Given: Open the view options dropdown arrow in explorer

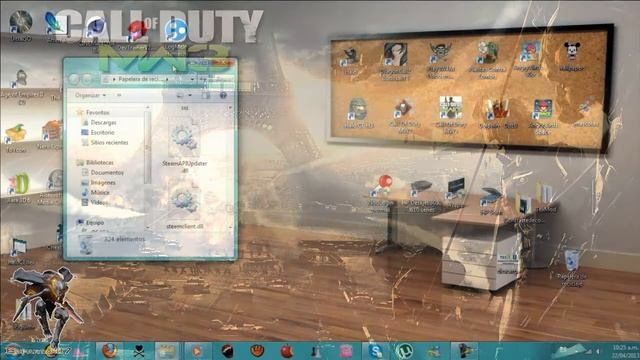Looking at the screenshot, I should coord(190,96).
